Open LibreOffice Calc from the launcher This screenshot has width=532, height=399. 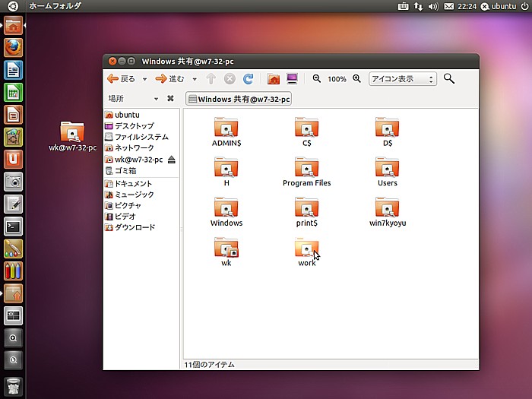(13, 92)
